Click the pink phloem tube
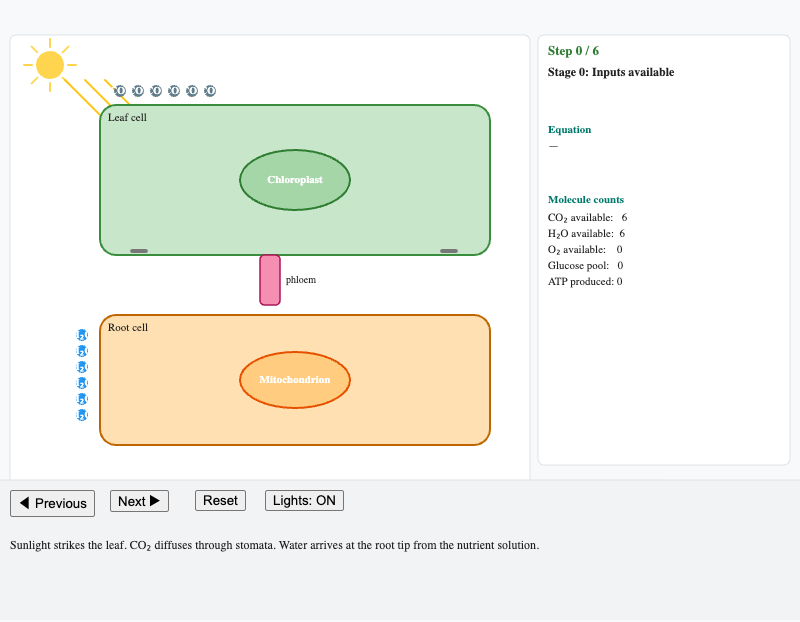This screenshot has width=800, height=622. pos(270,280)
